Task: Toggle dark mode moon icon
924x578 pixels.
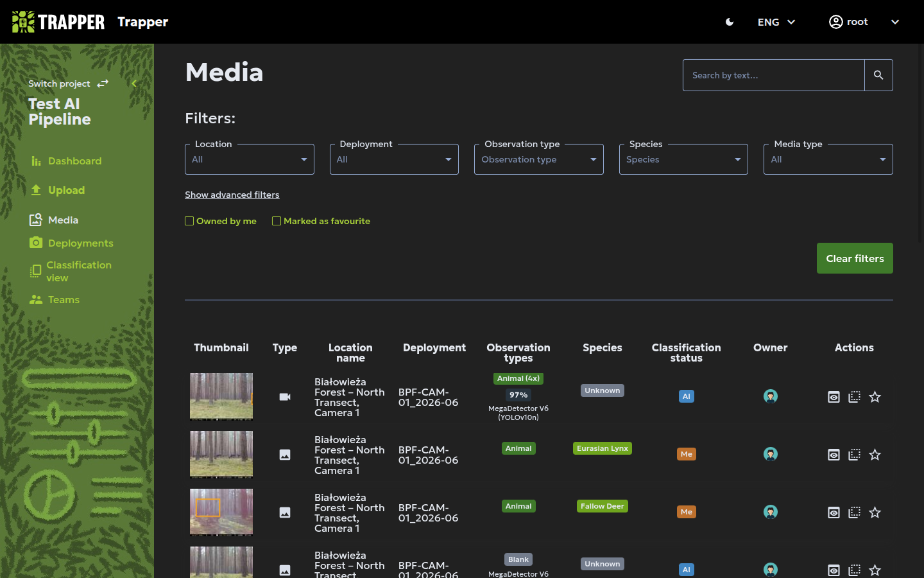Action: coord(730,22)
